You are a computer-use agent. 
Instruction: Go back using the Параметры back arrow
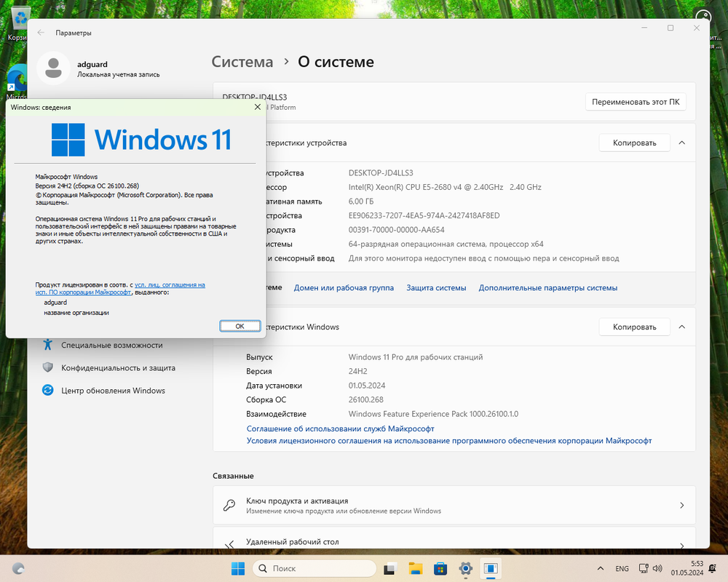coord(41,33)
